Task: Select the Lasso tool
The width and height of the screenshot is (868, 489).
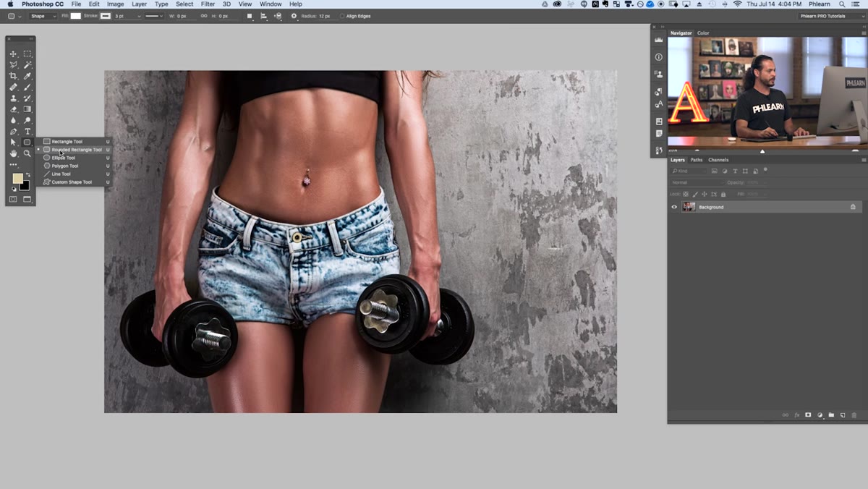Action: pyautogui.click(x=13, y=65)
